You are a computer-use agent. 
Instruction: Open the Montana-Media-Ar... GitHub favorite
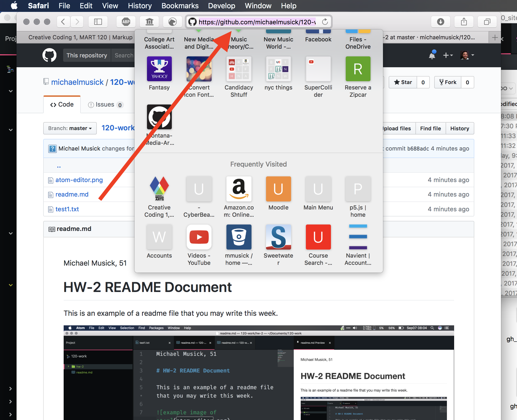[159, 125]
